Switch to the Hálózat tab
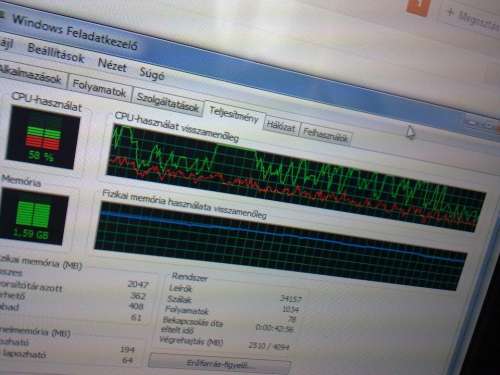 [x=281, y=127]
